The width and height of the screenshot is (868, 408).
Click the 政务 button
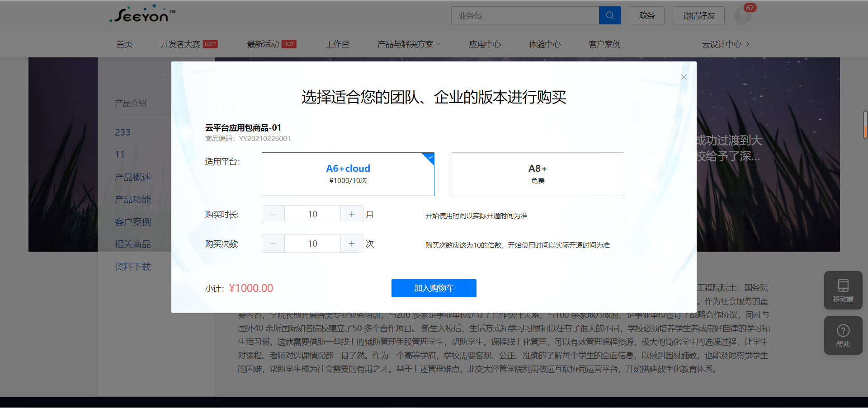tap(647, 15)
